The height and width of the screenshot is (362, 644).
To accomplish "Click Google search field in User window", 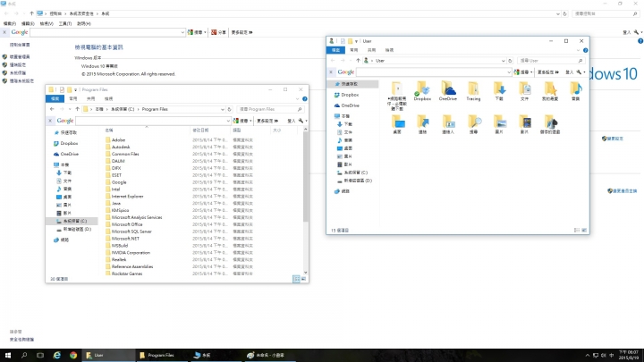I will pos(434,72).
